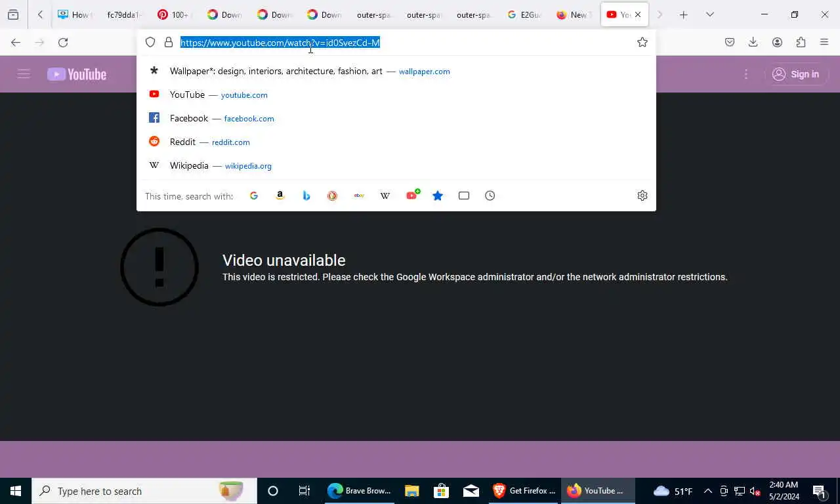This screenshot has width=840, height=504.
Task: Switch to Get Firefox Brave window
Action: (x=524, y=491)
